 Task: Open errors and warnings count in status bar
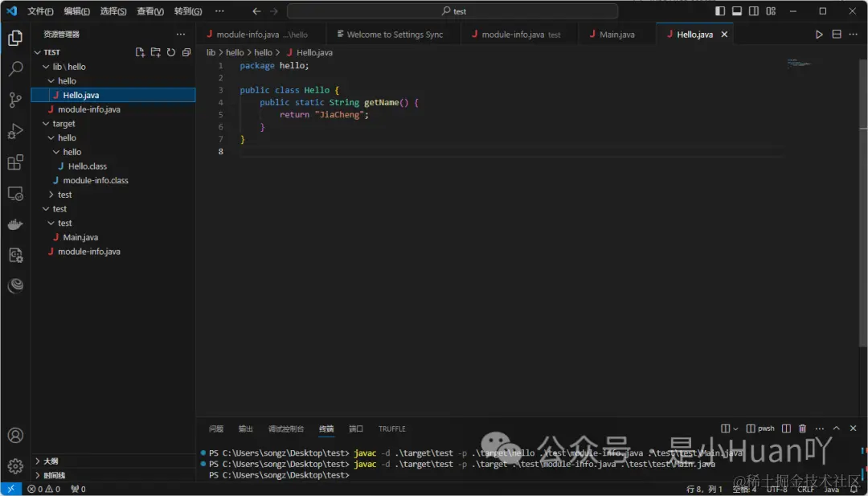[43, 489]
